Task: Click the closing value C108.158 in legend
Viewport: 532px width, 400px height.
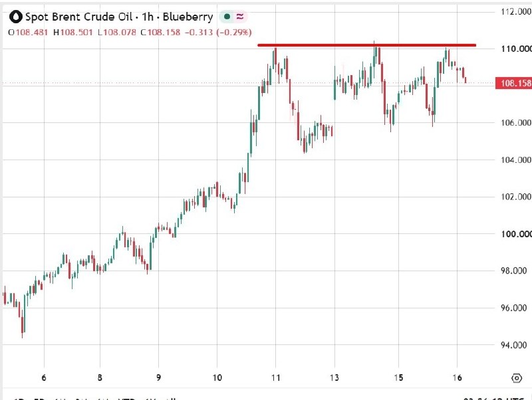Action: [160, 33]
